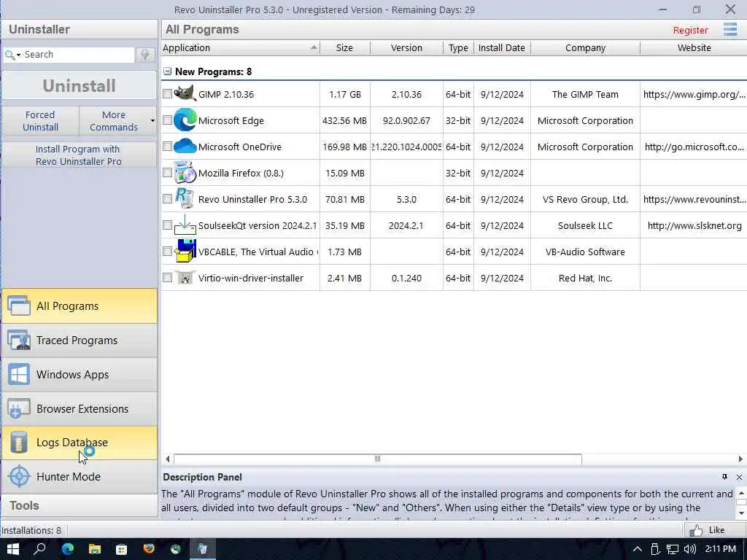The width and height of the screenshot is (747, 560).
Task: Click the VBCABLE program icon
Action: 185,251
